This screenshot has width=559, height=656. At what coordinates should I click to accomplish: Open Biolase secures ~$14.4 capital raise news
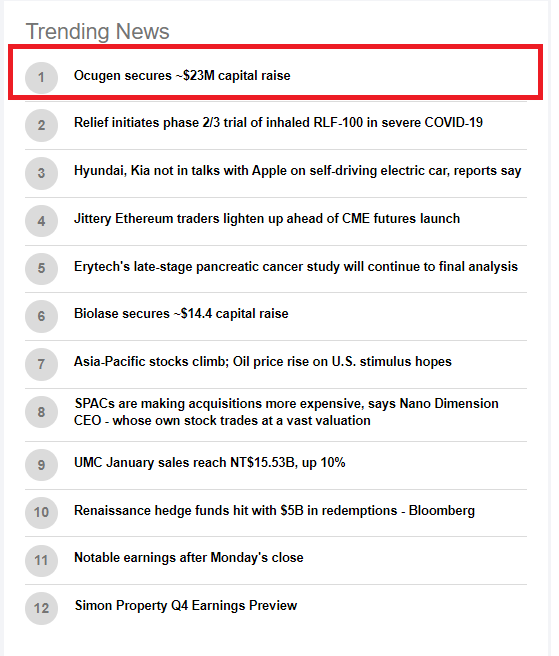point(181,314)
